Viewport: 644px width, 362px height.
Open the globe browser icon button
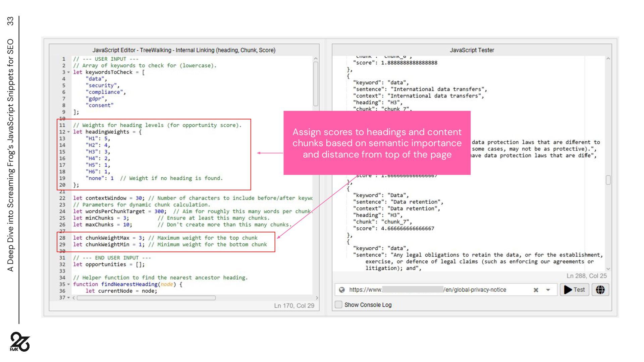tap(600, 290)
